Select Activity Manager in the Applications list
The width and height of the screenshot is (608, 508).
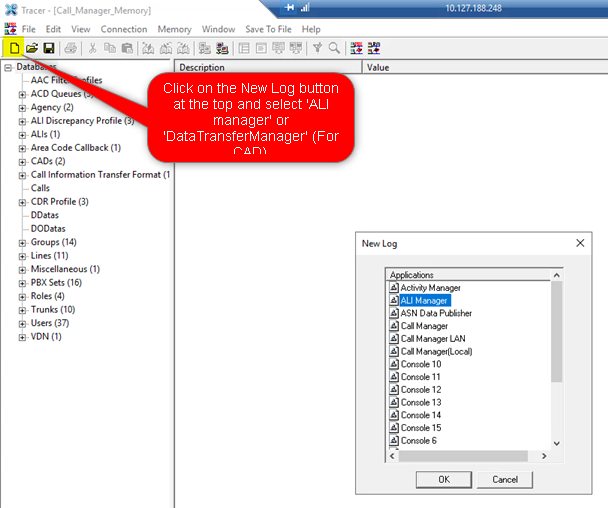430,288
